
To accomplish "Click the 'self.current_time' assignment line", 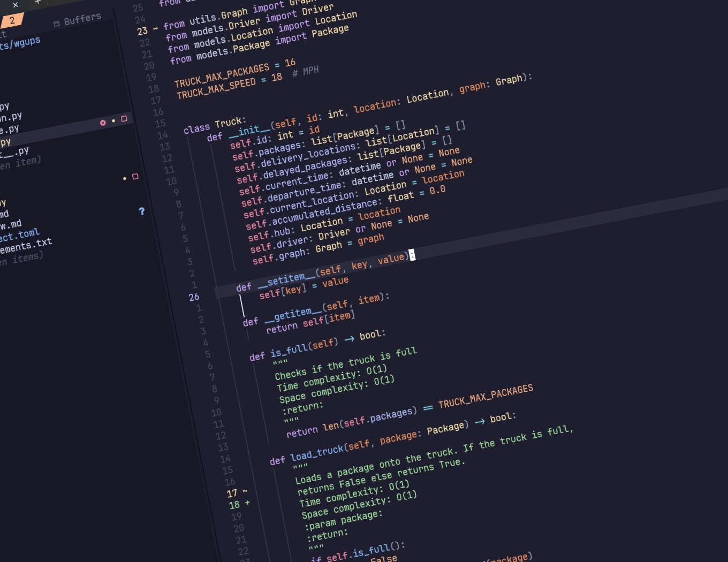I will click(x=349, y=171).
